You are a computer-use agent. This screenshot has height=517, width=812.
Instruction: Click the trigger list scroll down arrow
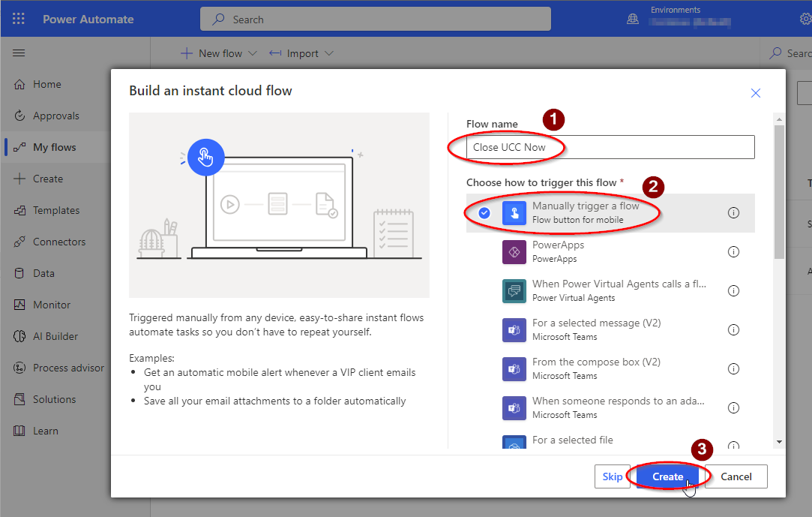pyautogui.click(x=779, y=442)
